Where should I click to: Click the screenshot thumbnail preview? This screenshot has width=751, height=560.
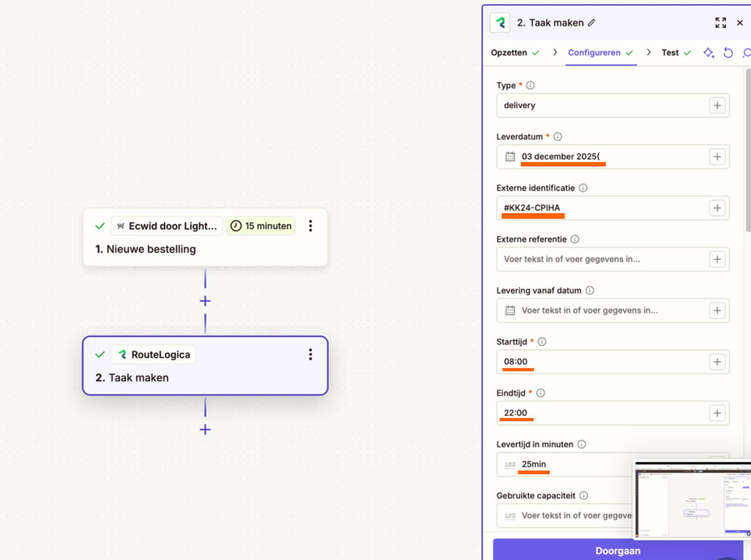pos(693,499)
